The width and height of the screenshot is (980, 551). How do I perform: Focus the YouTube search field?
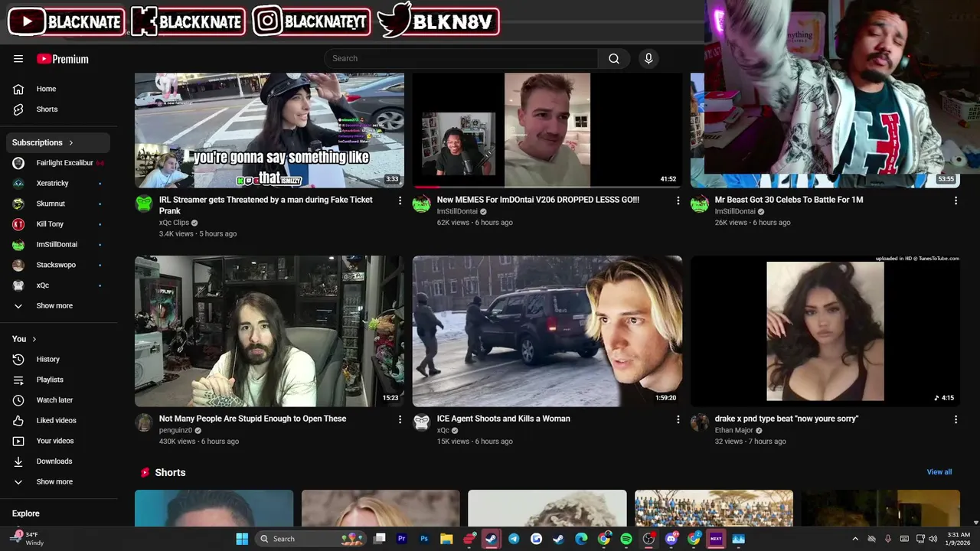click(x=461, y=59)
